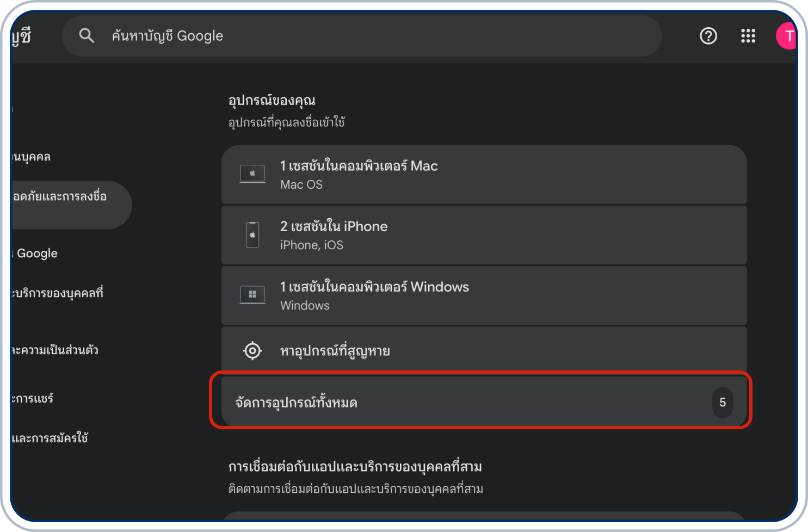The width and height of the screenshot is (808, 532).
Task: Select the sidebar item ending in อดภัยและการลงชื่อ
Action: point(71,205)
